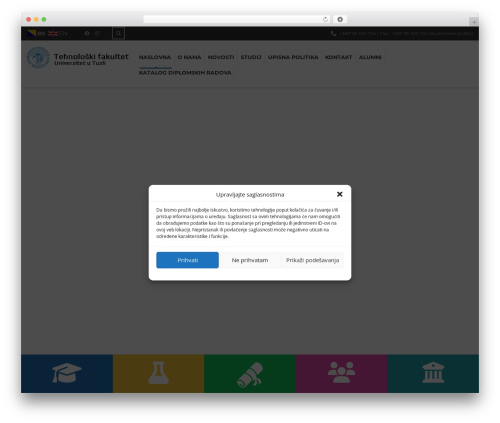Click the round icon beside the address bar
This screenshot has height=423, width=500.
pos(340,19)
